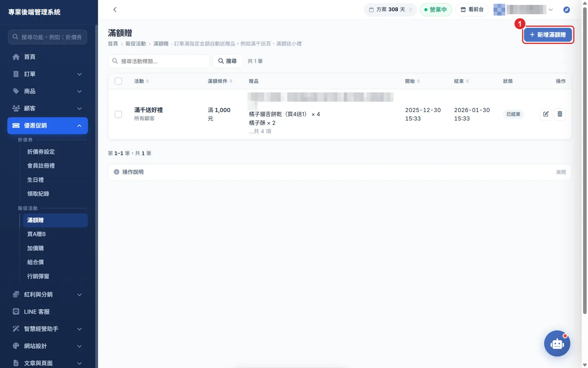Click the LINE 客服 chat icon
The image size is (588, 368).
[16, 312]
